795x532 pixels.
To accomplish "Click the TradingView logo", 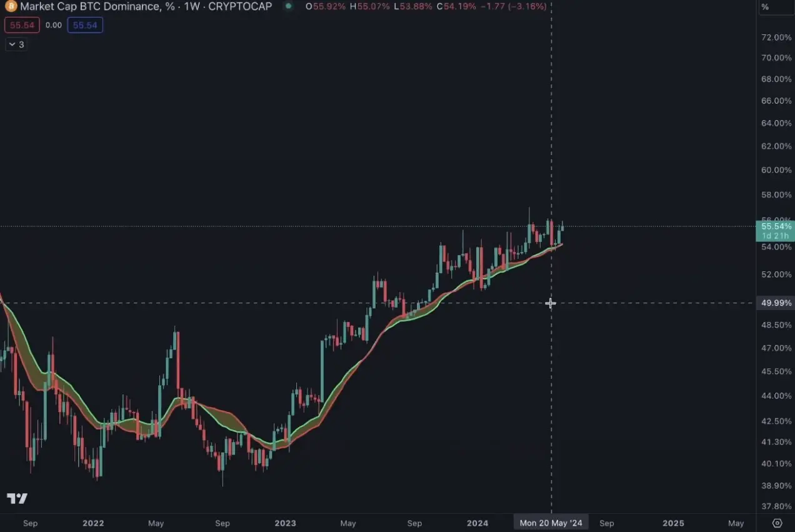I will coord(17,498).
